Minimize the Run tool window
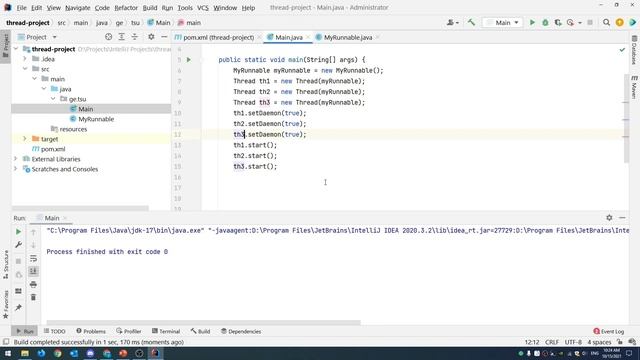The width and height of the screenshot is (640, 360). pyautogui.click(x=622, y=218)
